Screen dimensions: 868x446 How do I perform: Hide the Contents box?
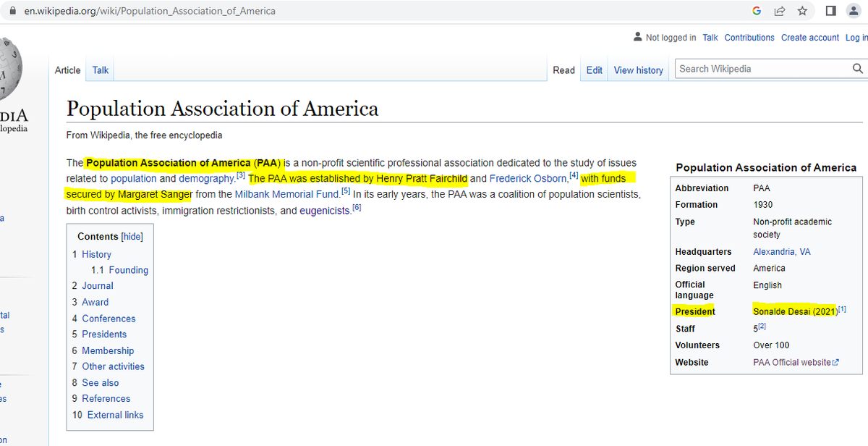click(132, 237)
